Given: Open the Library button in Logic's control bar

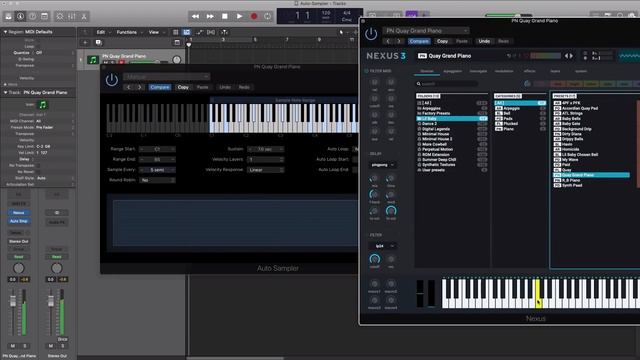Looking at the screenshot, I should [8, 16].
